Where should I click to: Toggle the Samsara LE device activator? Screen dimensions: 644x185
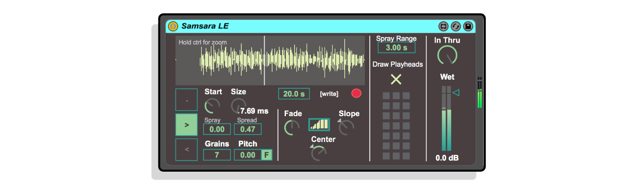point(173,26)
